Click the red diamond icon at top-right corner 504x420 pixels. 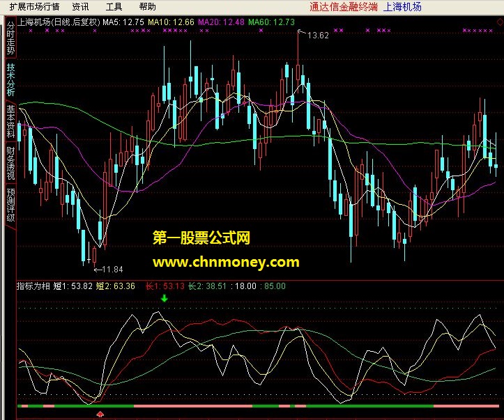coord(500,22)
